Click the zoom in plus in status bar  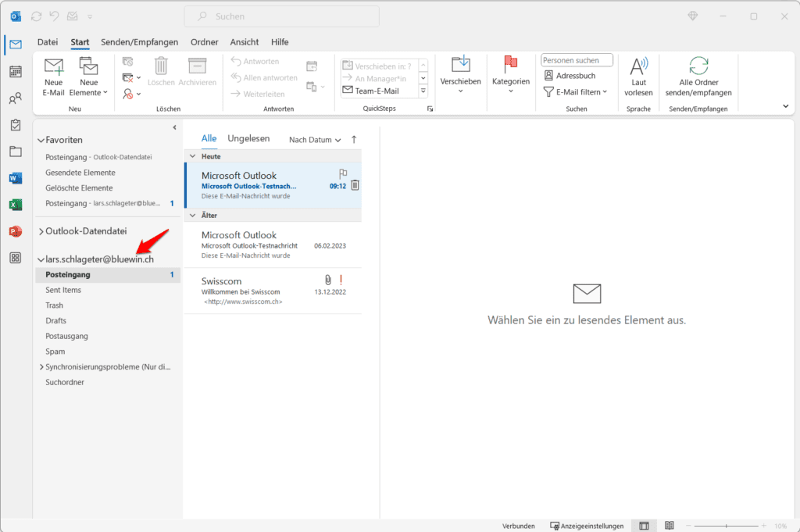pyautogui.click(x=764, y=526)
